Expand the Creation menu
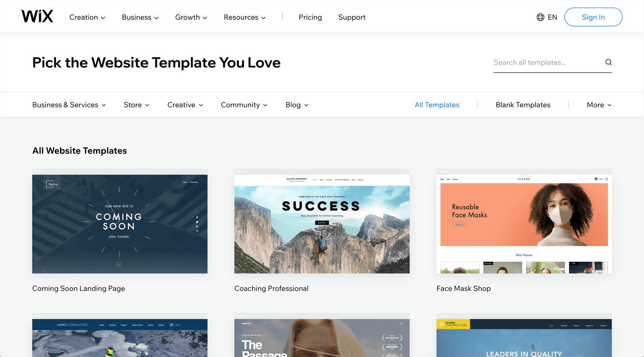The width and height of the screenshot is (644, 357). coord(87,17)
